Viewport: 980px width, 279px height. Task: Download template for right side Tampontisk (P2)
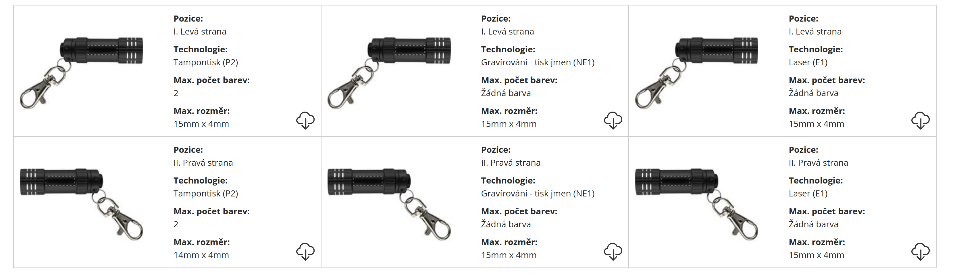tap(305, 251)
